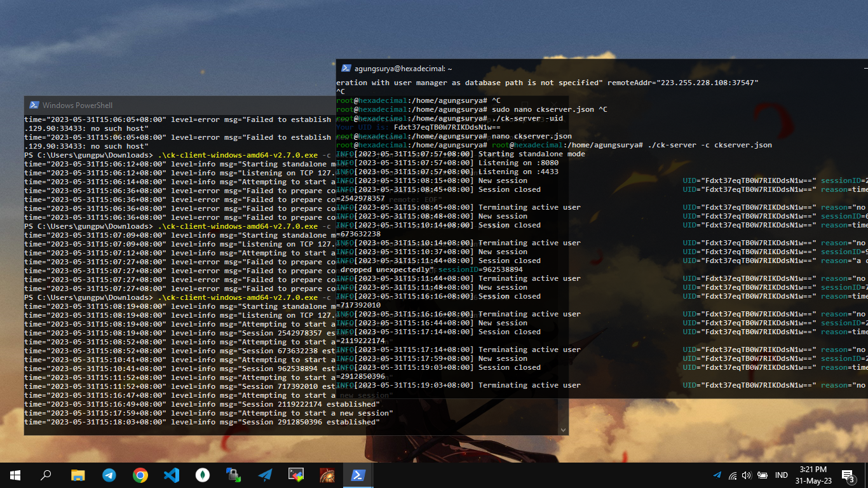The image size is (868, 488).
Task: Check battery status in system tray
Action: (761, 475)
